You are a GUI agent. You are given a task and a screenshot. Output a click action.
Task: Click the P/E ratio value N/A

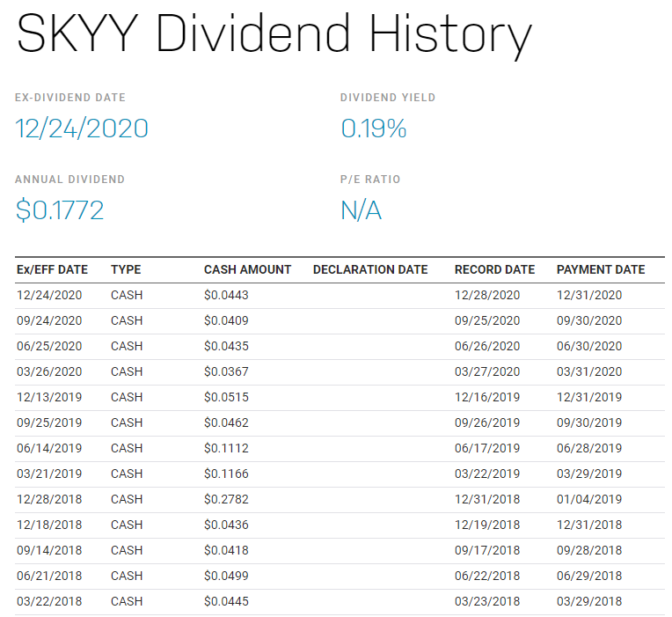(361, 210)
